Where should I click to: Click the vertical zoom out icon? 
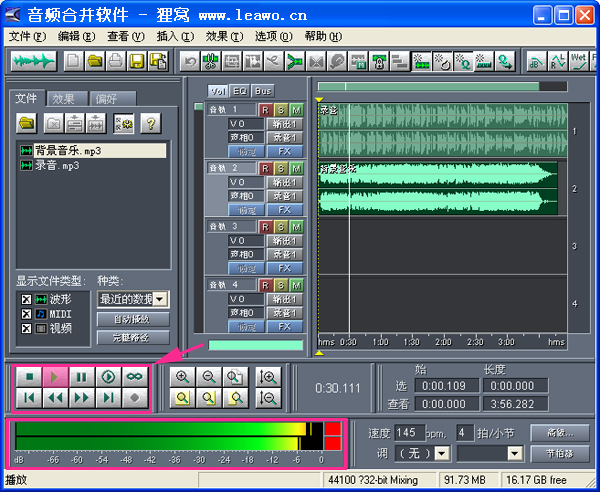268,398
